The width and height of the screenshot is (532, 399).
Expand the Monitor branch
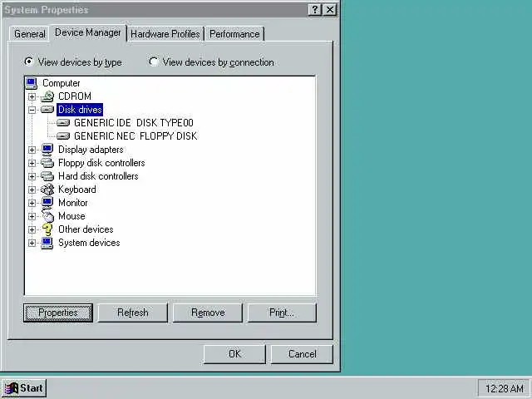pos(32,203)
